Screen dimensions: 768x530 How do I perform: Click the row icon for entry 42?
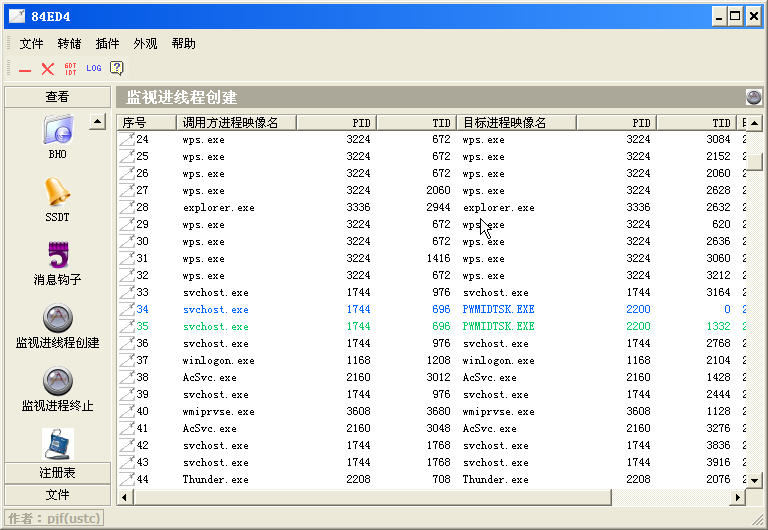tap(127, 445)
